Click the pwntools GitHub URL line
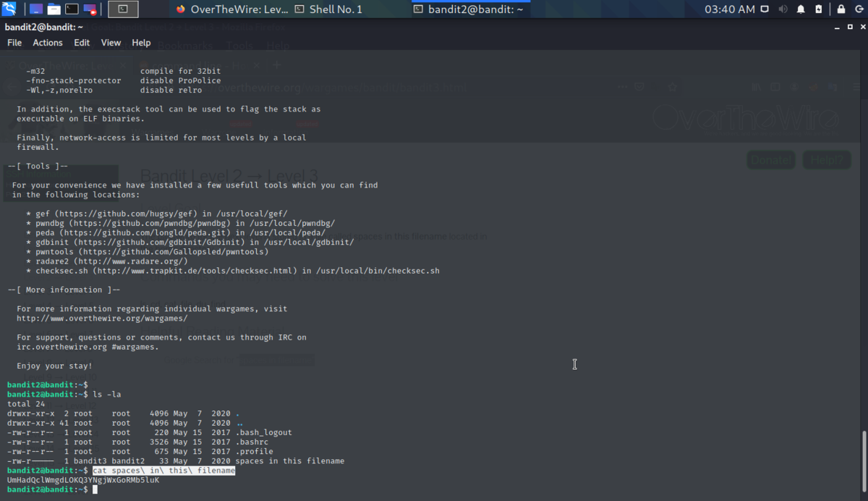 click(148, 252)
